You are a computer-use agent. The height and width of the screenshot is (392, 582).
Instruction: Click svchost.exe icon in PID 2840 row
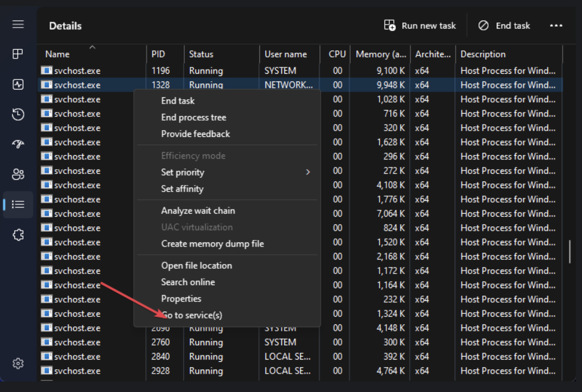pos(47,356)
